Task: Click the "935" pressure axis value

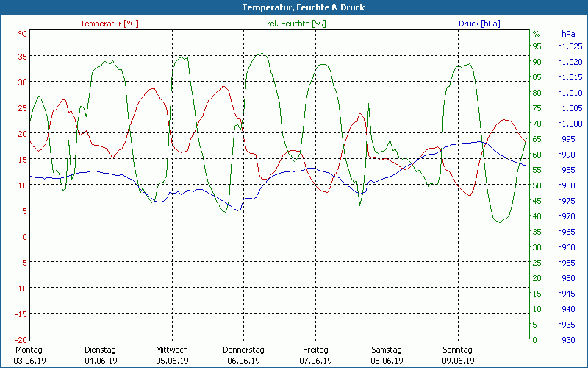Action: click(568, 325)
